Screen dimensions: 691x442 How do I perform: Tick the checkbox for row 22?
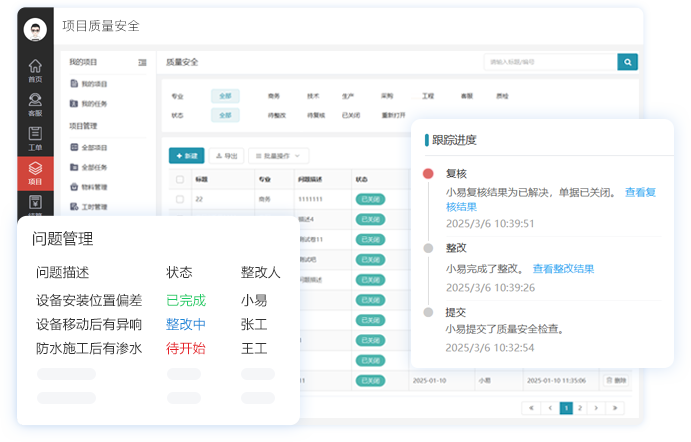180,199
